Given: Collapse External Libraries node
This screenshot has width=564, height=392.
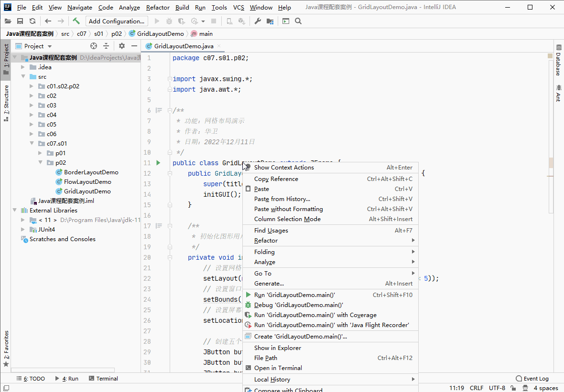Looking at the screenshot, I should click(14, 210).
